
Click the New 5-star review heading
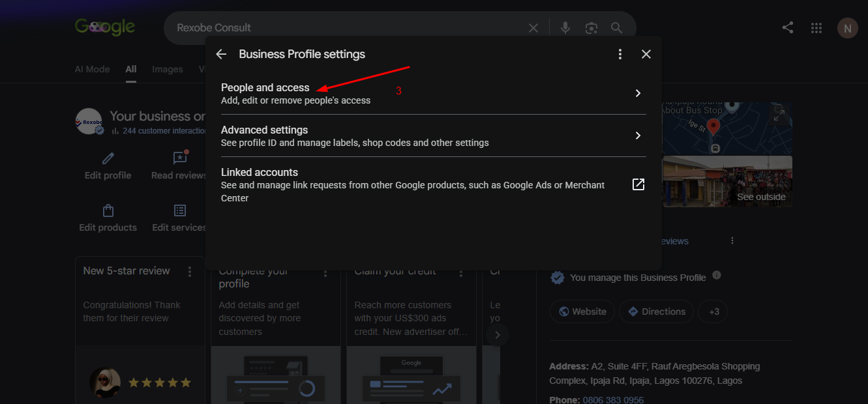(127, 271)
